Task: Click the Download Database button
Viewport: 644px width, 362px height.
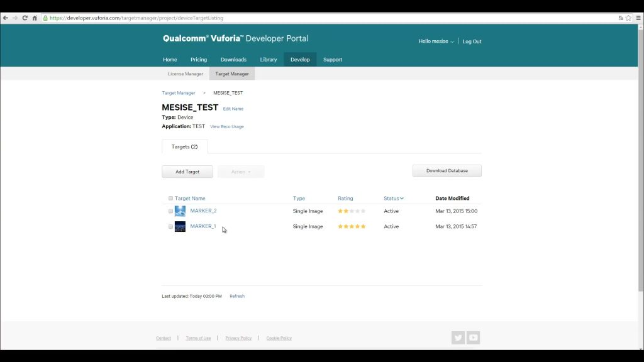Action: coord(447,171)
